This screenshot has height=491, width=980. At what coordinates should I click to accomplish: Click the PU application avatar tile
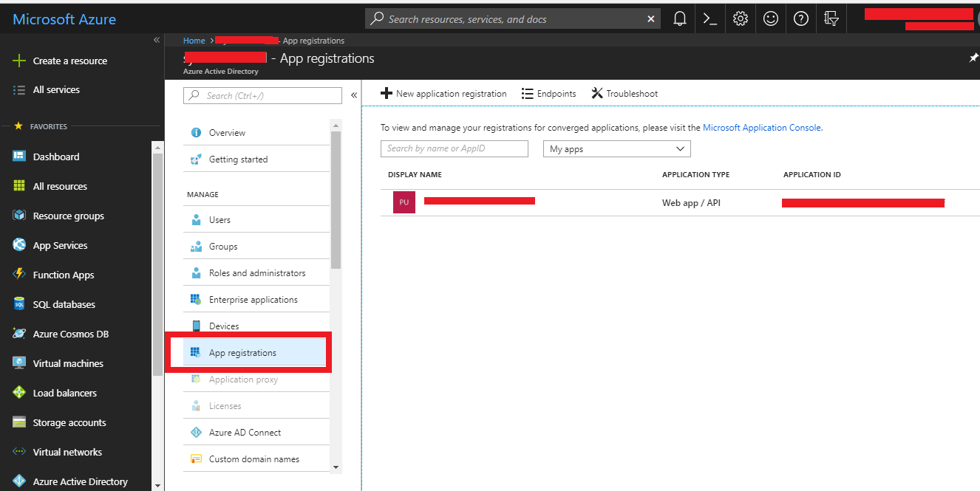pos(404,202)
